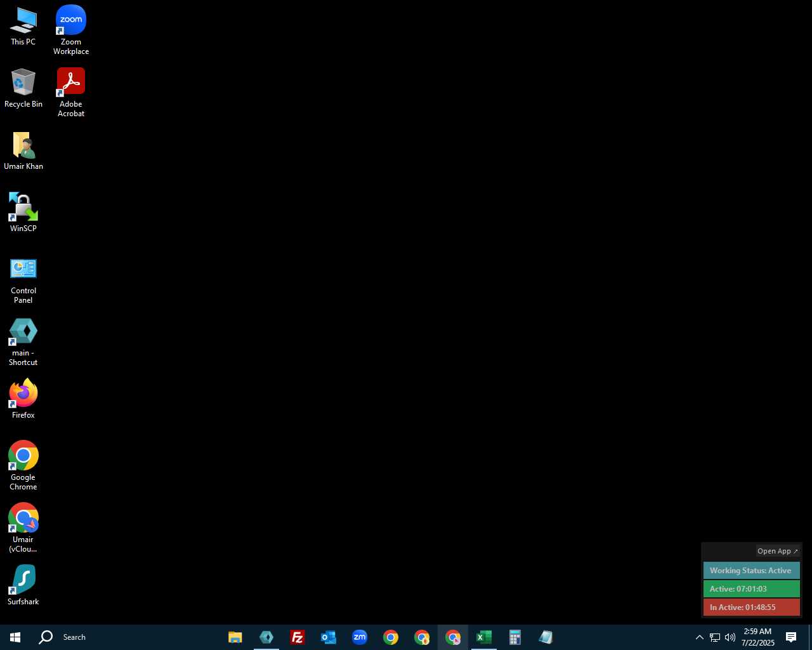Launch FileZilla from the taskbar
Viewport: 812px width, 650px height.
click(298, 637)
